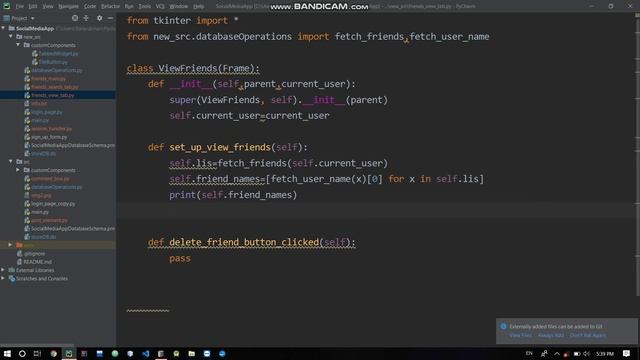This screenshot has width=640, height=360.
Task: Locate current file in Project panel
Action: [75, 18]
